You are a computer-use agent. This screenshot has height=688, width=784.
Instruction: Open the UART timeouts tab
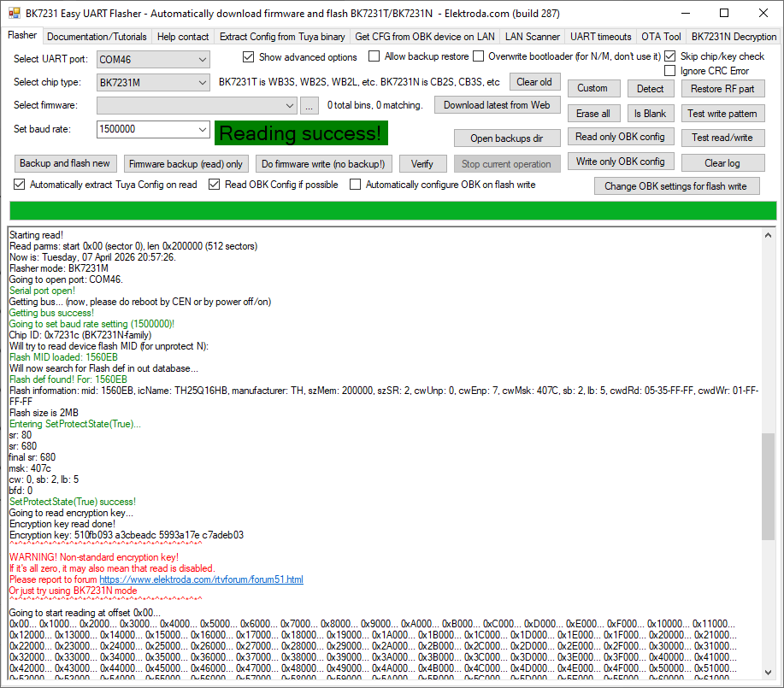click(x=600, y=37)
